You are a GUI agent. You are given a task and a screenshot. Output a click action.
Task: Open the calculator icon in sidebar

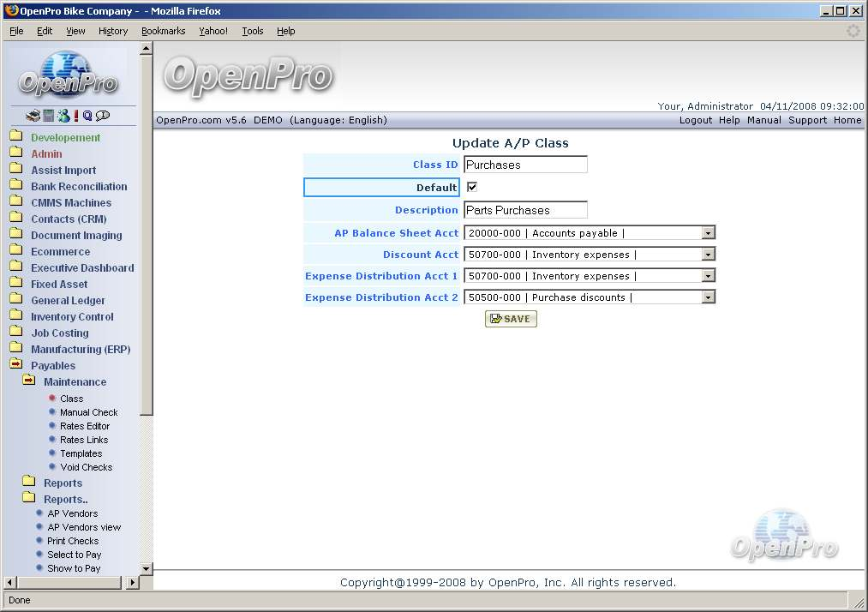click(x=49, y=116)
